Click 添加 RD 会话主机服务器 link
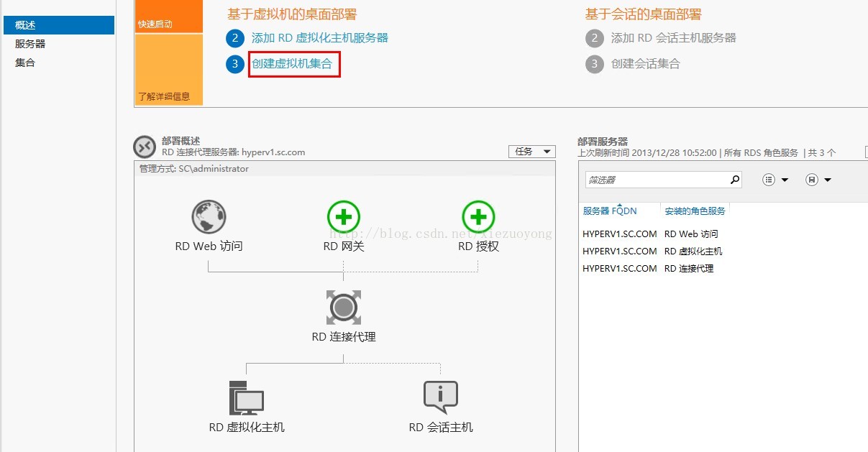Viewport: 868px width, 452px height. pos(674,38)
